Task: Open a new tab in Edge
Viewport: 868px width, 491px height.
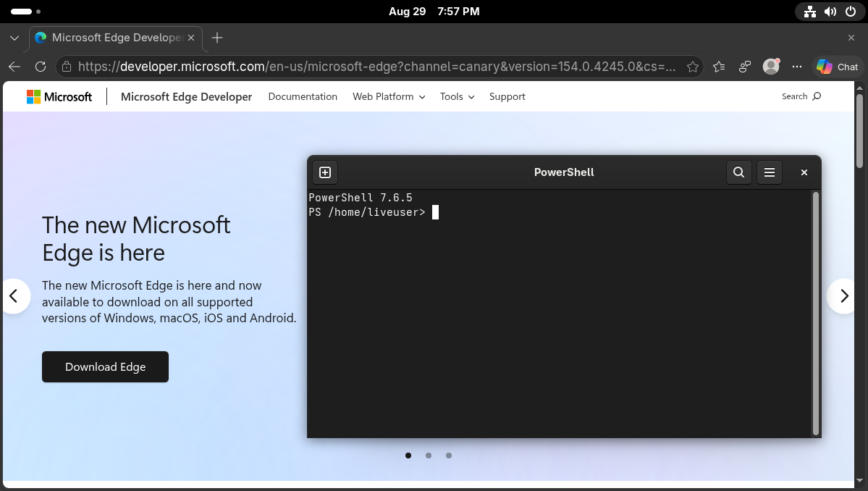Action: click(217, 38)
